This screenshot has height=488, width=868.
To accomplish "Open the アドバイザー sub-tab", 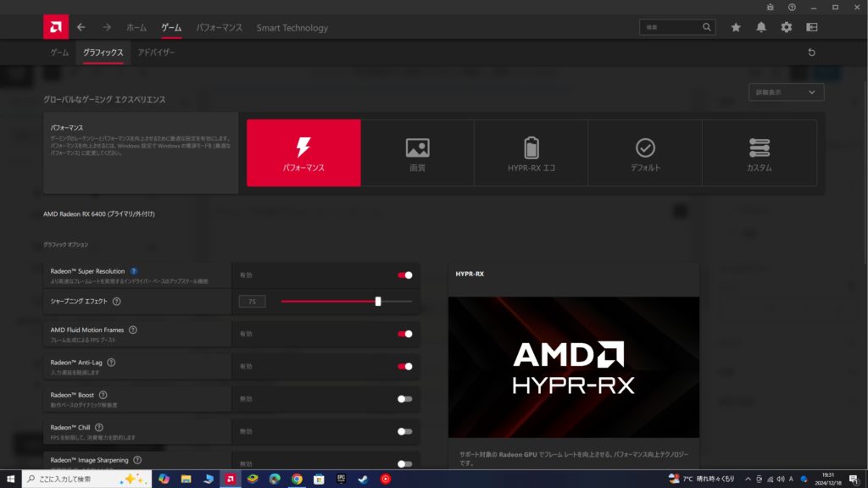I will coord(156,53).
